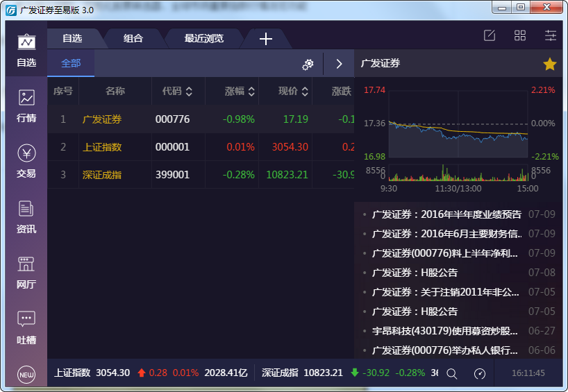The width and height of the screenshot is (568, 392).
Task: Click the 名称 column header
Action: [x=115, y=91]
